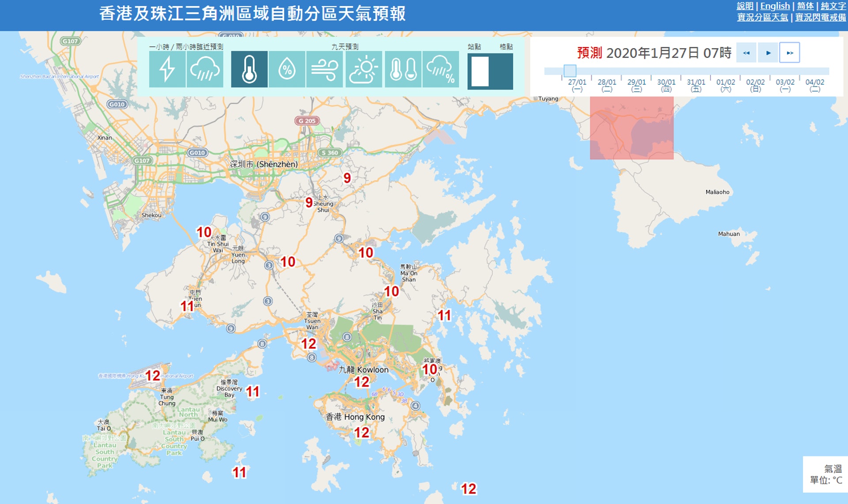848x504 pixels.
Task: Switch to the wind forecast icon
Action: click(x=324, y=69)
